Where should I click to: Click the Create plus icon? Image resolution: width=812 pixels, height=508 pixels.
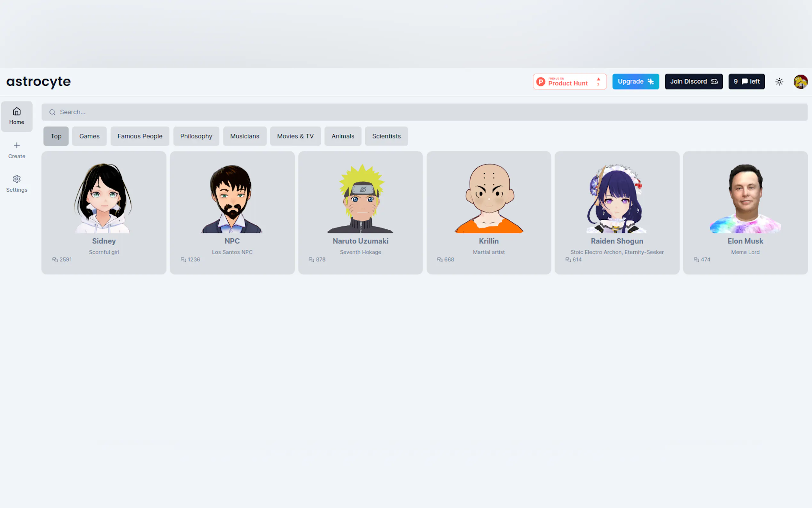click(x=16, y=146)
